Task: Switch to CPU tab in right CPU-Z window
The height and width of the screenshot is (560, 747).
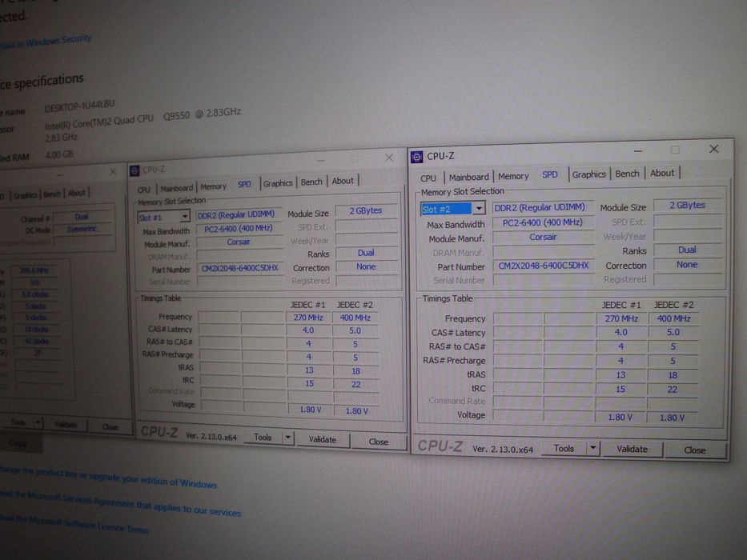Action: pos(428,178)
